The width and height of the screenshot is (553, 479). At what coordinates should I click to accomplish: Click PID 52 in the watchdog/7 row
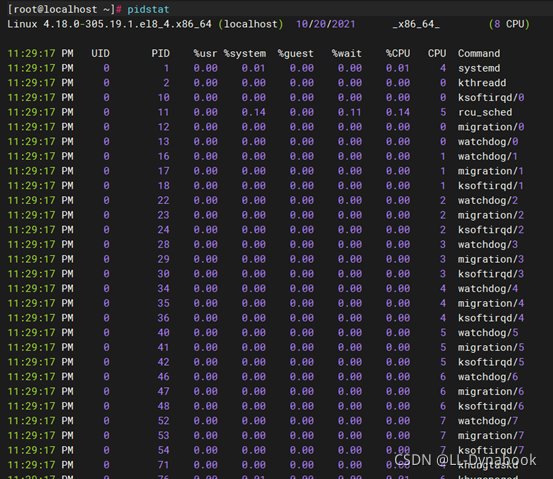pyautogui.click(x=164, y=421)
